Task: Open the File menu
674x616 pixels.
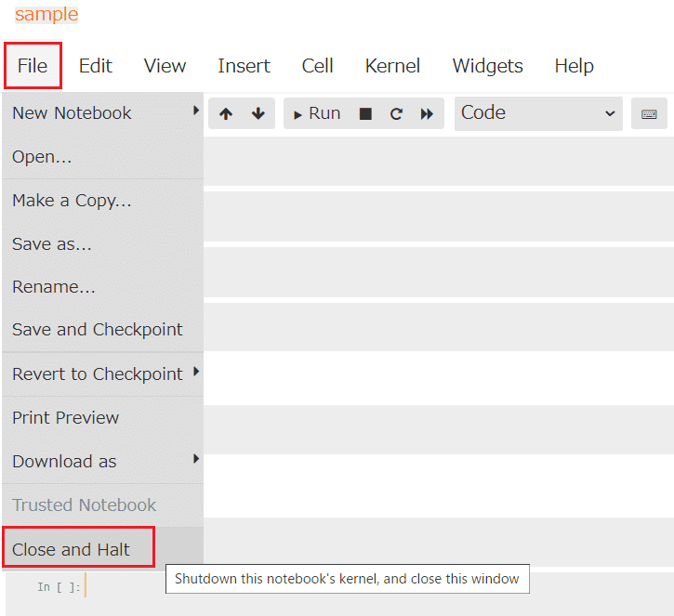Action: [33, 66]
